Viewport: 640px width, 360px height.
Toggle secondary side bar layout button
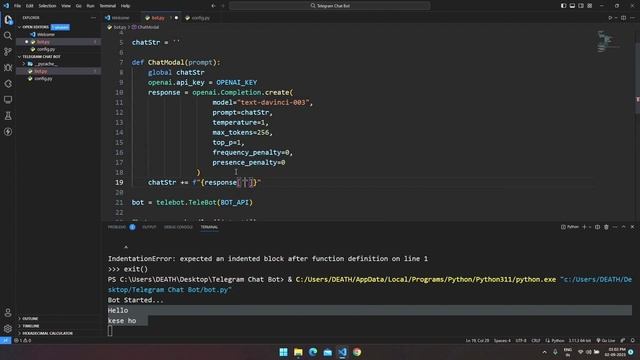click(x=581, y=6)
